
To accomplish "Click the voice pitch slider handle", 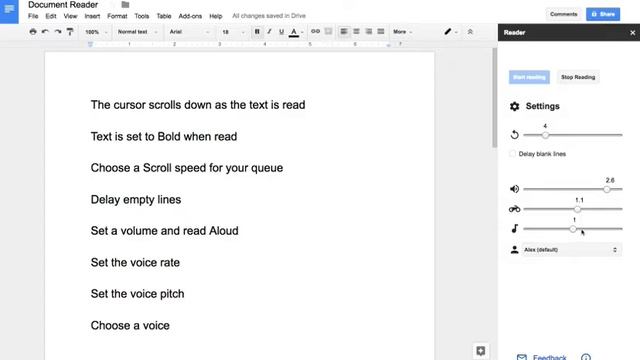I will coord(573,229).
